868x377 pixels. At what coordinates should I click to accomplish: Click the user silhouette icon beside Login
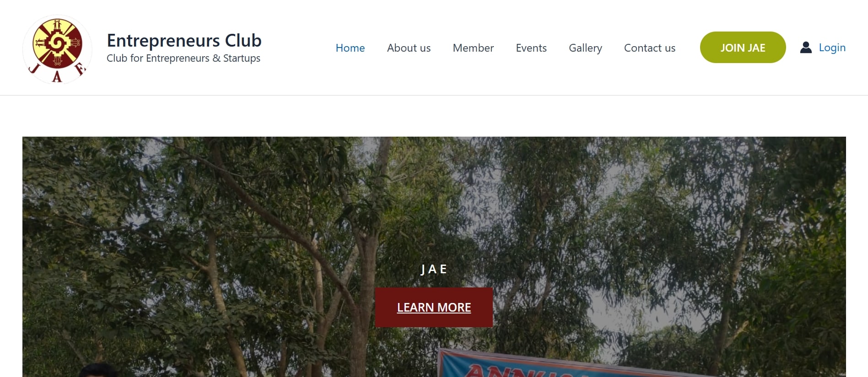(x=806, y=48)
